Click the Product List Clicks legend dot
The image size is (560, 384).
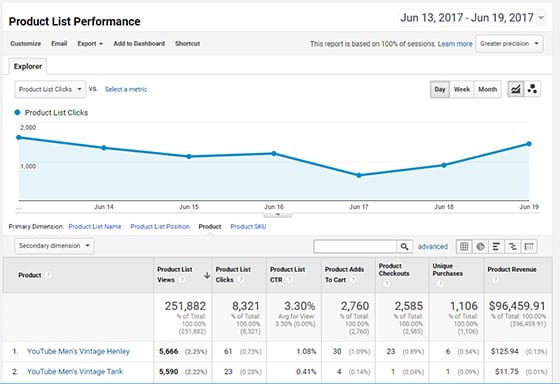(x=17, y=113)
